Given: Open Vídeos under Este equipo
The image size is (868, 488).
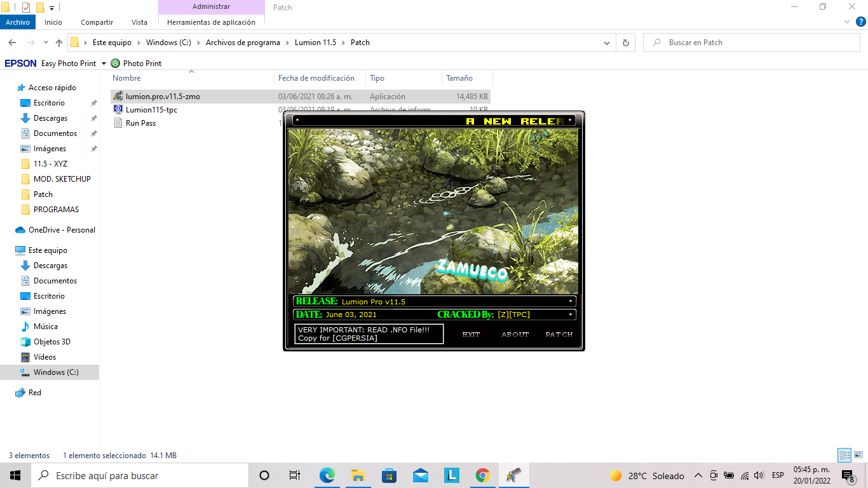Looking at the screenshot, I should coord(44,357).
